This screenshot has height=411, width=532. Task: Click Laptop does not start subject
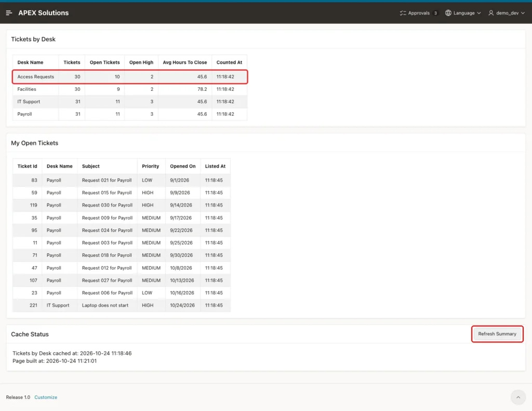click(x=105, y=305)
